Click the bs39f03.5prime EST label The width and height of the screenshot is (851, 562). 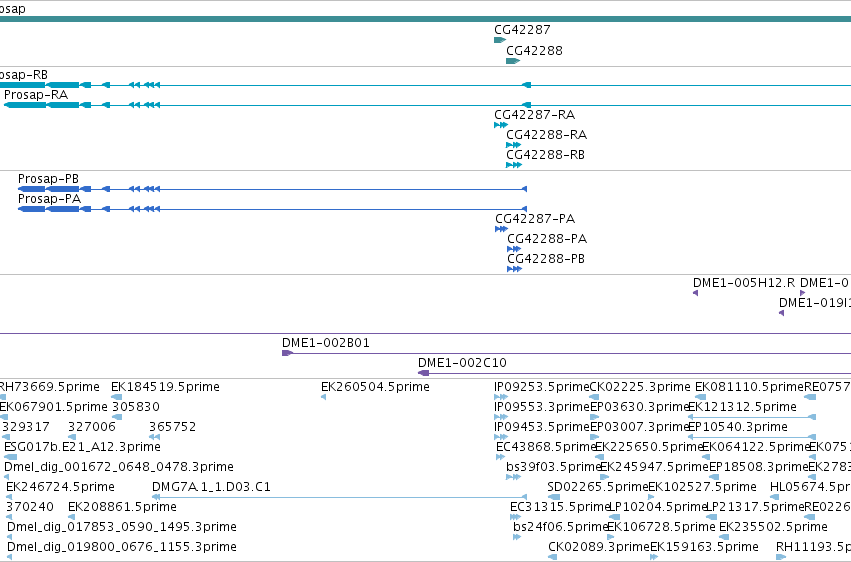pyautogui.click(x=554, y=467)
